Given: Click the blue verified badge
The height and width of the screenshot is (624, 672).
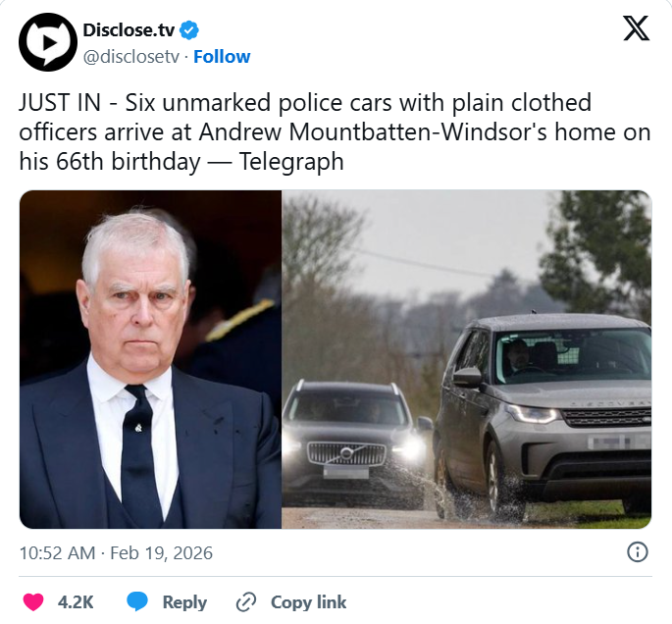Looking at the screenshot, I should coord(192,30).
